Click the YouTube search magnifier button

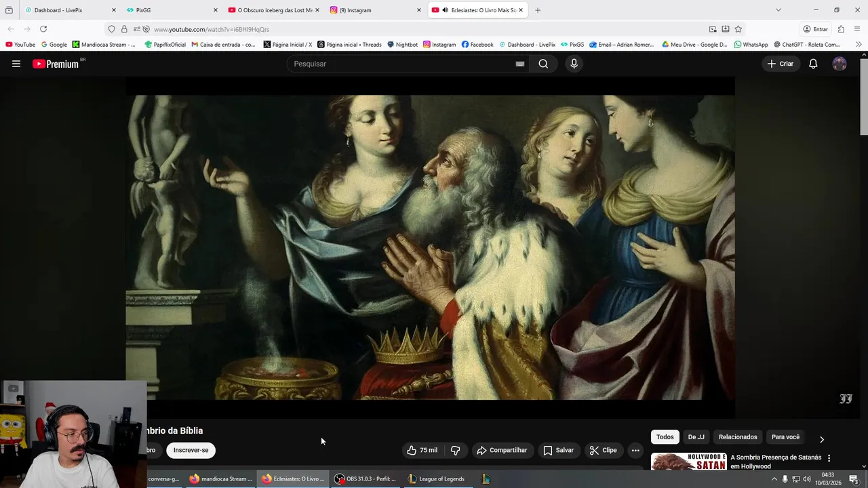[543, 64]
